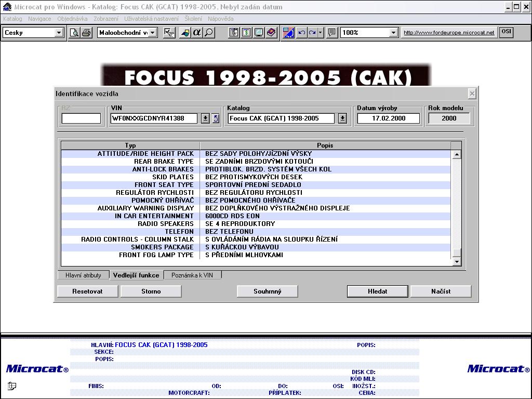The image size is (532, 399).
Task: Open the Cesky language dropdown
Action: [59, 33]
